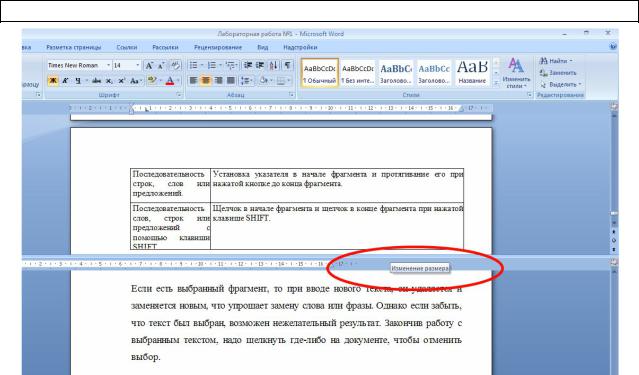Increase paragraph indent
The width and height of the screenshot is (639, 375).
click(x=260, y=65)
